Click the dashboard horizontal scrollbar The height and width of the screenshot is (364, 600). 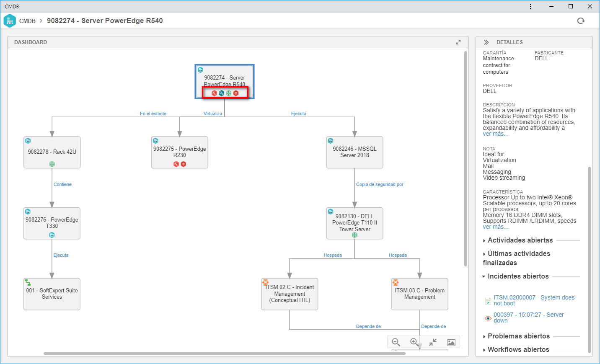(x=225, y=354)
